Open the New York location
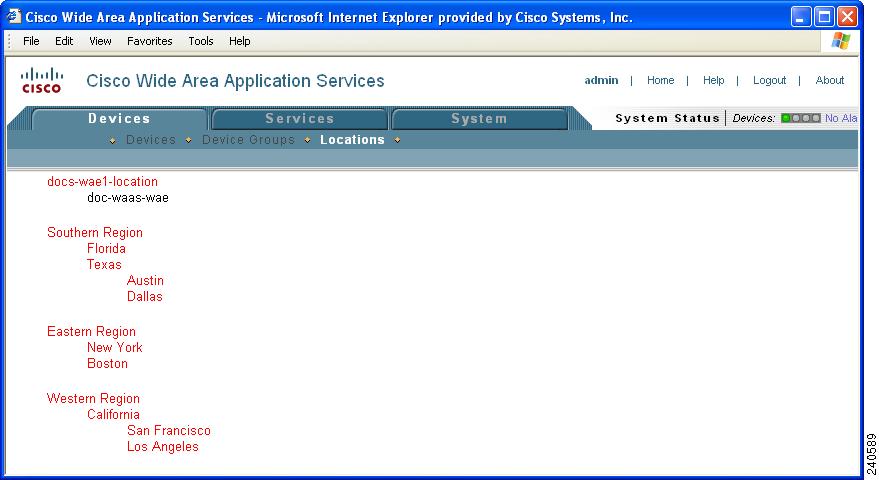The image size is (879, 480). (x=115, y=348)
